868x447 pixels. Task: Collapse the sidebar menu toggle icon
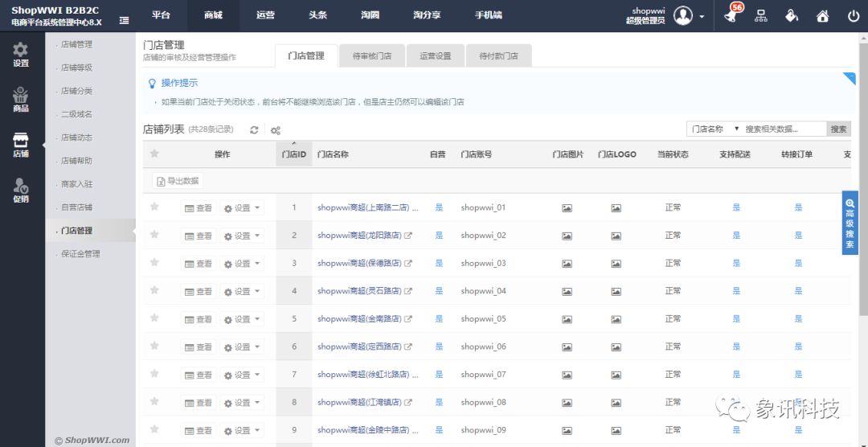125,20
